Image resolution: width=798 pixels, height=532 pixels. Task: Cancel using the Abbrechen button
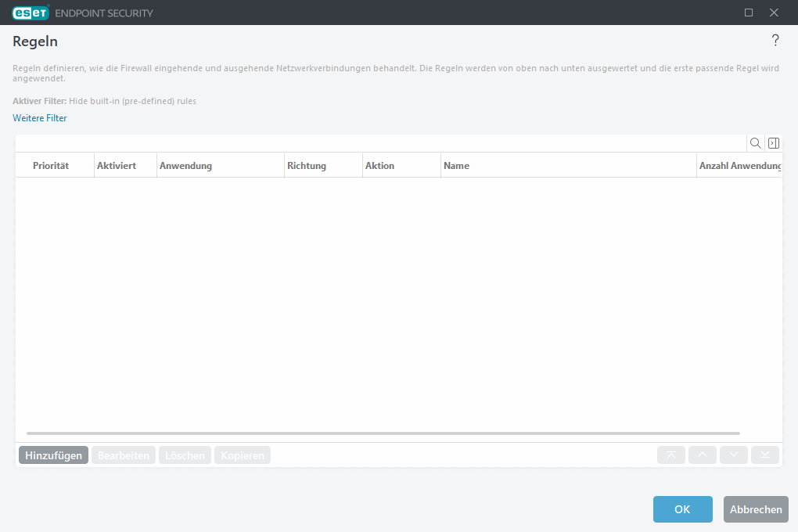(x=756, y=509)
